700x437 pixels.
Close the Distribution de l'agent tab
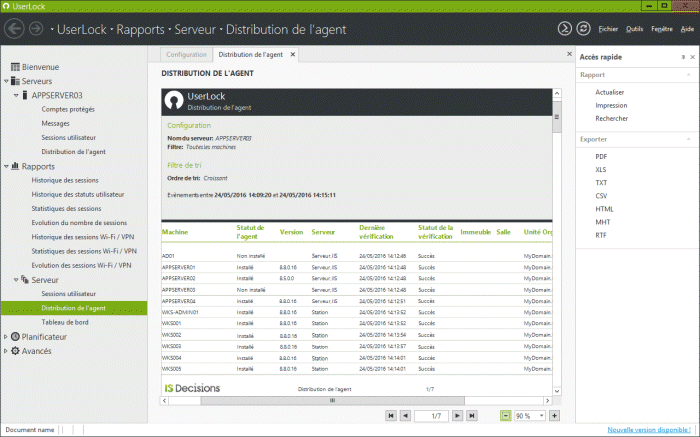point(293,54)
